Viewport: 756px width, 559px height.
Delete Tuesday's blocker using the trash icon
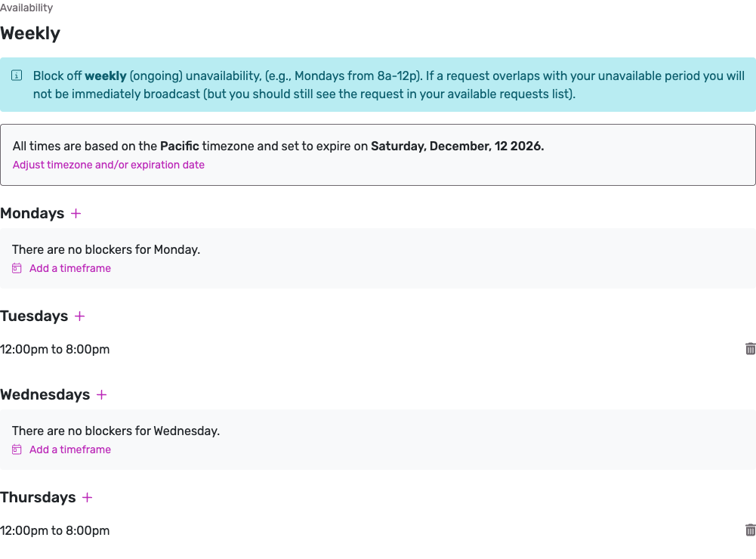749,348
